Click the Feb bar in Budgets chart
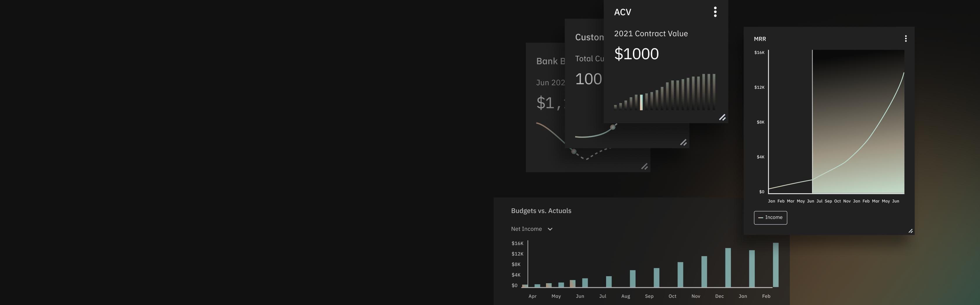This screenshot has width=980, height=305. (776, 265)
